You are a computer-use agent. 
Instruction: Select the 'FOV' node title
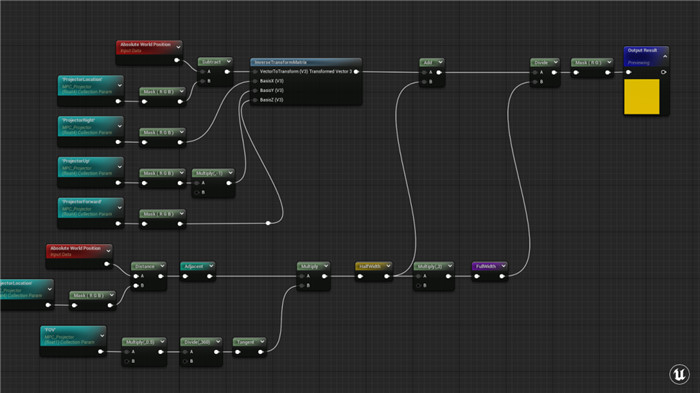(50, 330)
